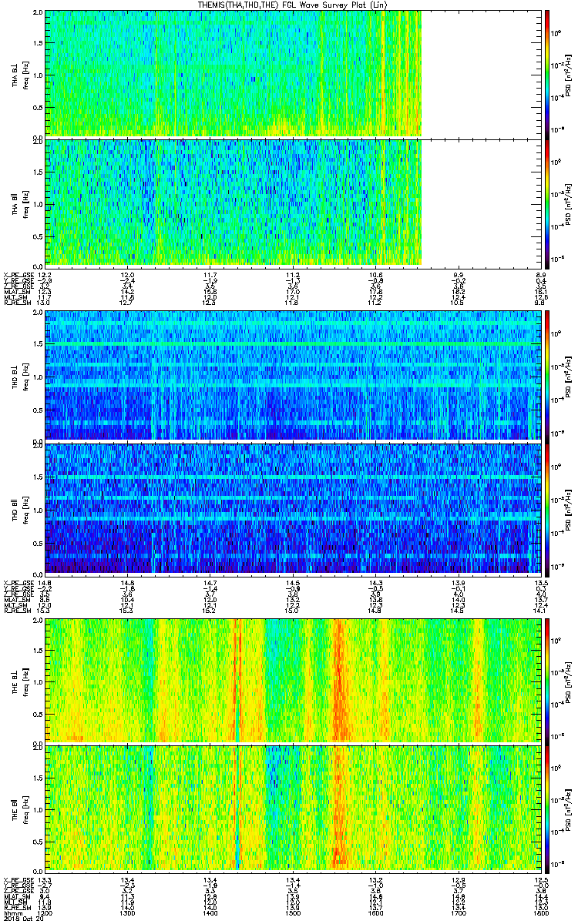Click R_RE_SM row label under THE panels

tap(17, 906)
